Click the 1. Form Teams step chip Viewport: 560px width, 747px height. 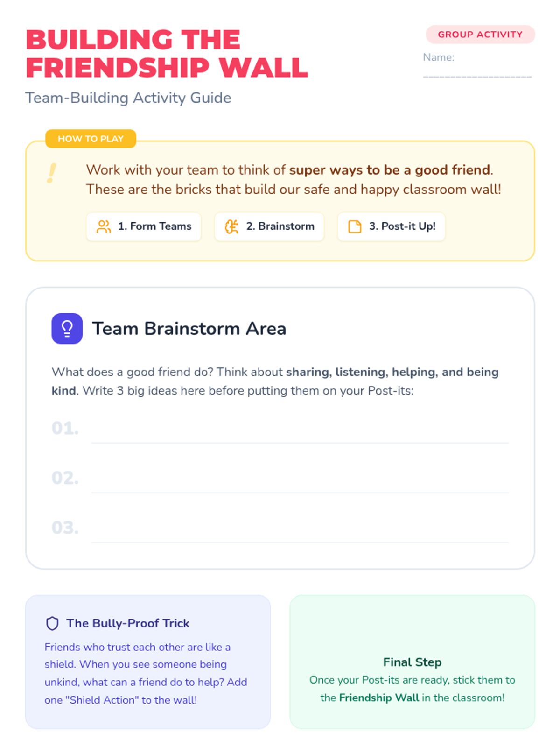[x=144, y=226]
